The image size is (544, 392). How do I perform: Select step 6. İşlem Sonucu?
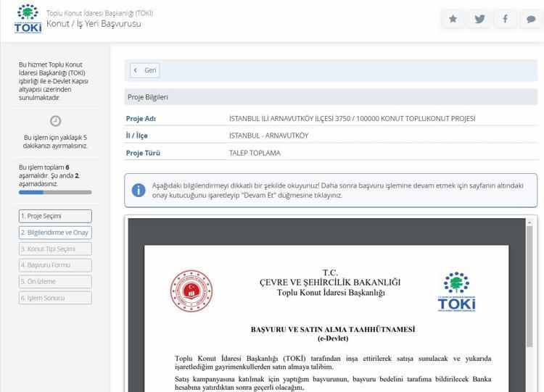coord(55,298)
